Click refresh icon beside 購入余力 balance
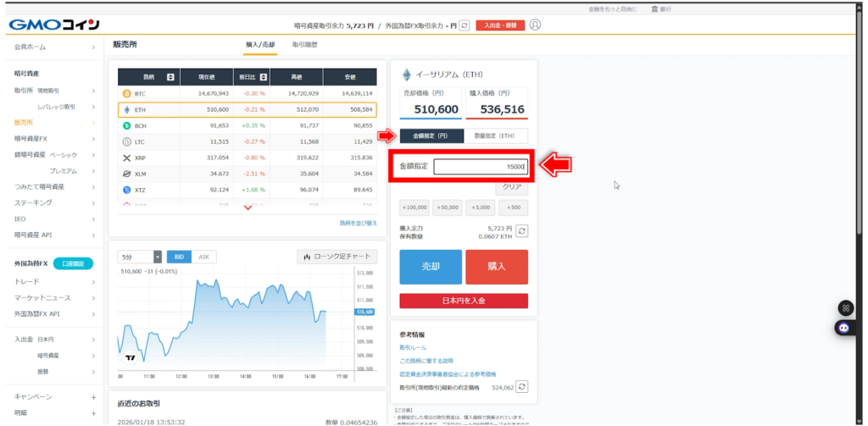This screenshot has height=426, width=868. pyautogui.click(x=522, y=230)
